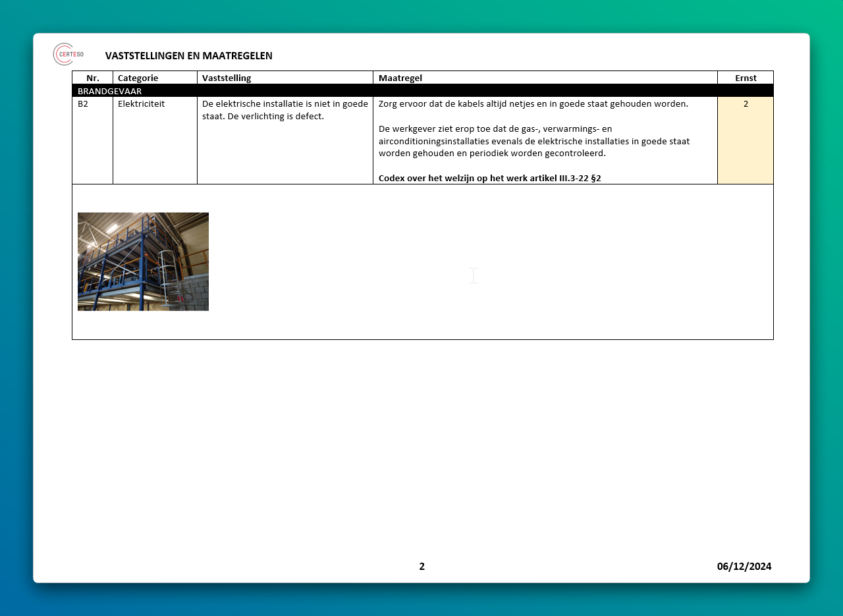Click the yellow Ernst severity cell
The image size is (843, 616).
[745, 140]
